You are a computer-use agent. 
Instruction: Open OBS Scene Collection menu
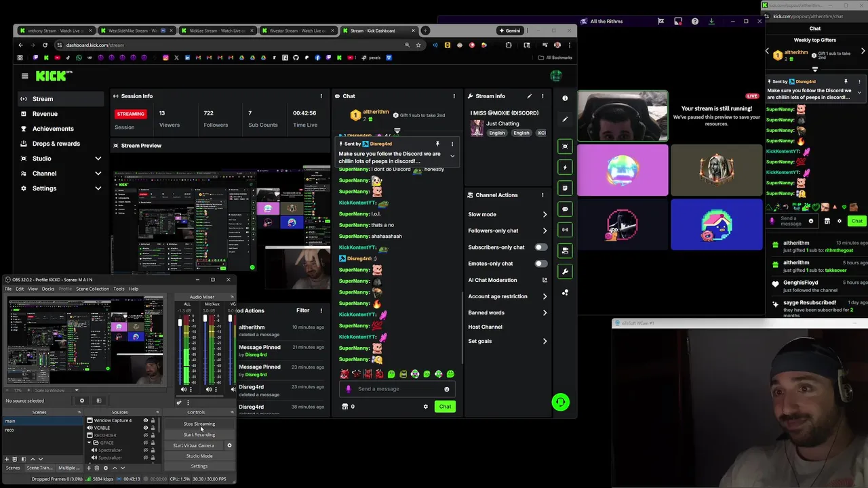[x=92, y=289]
